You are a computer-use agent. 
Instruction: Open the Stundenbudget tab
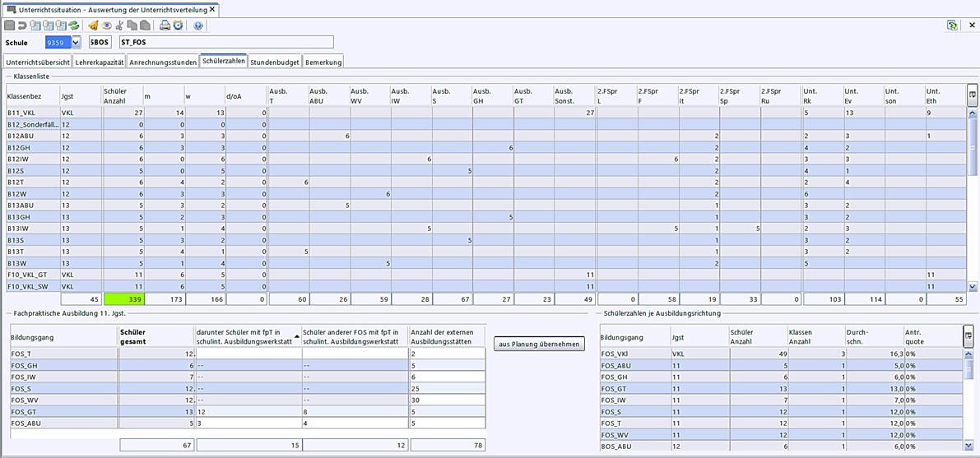pyautogui.click(x=275, y=62)
